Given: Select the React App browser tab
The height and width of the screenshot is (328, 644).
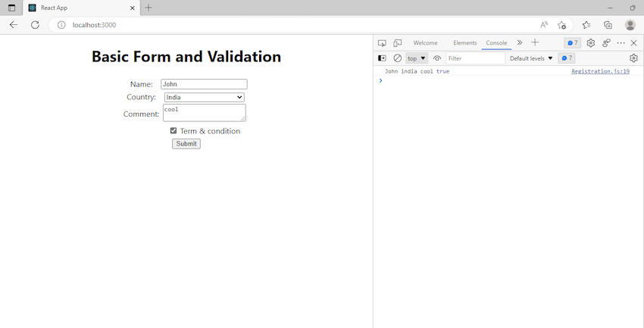Looking at the screenshot, I should pyautogui.click(x=82, y=8).
